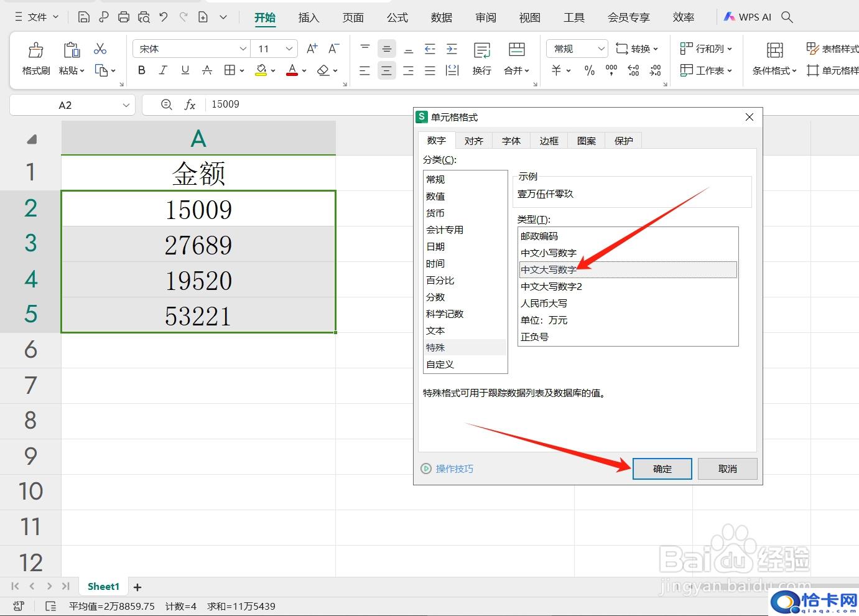Open 行和列 dropdown

[x=706, y=49]
